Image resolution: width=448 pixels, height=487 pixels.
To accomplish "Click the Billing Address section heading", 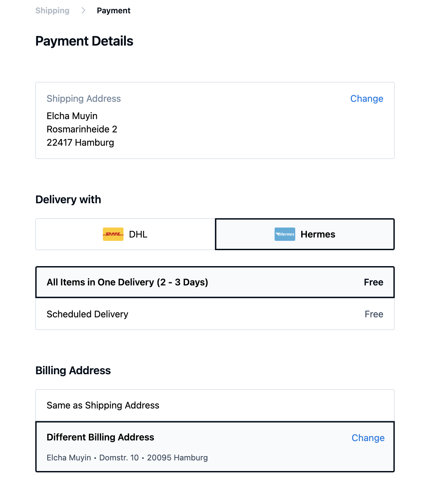I will point(73,371).
